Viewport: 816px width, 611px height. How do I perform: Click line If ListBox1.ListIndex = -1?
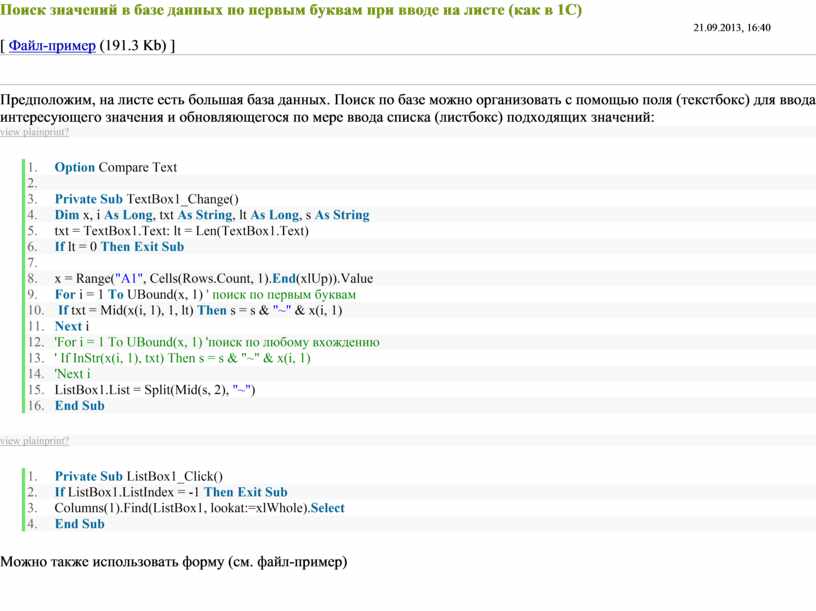(171, 492)
